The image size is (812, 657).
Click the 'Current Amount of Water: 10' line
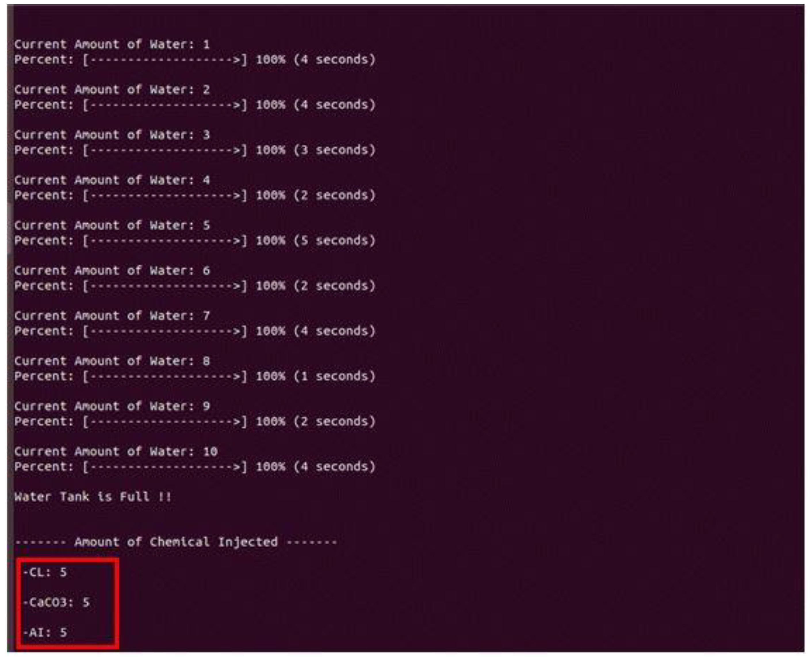tap(116, 452)
